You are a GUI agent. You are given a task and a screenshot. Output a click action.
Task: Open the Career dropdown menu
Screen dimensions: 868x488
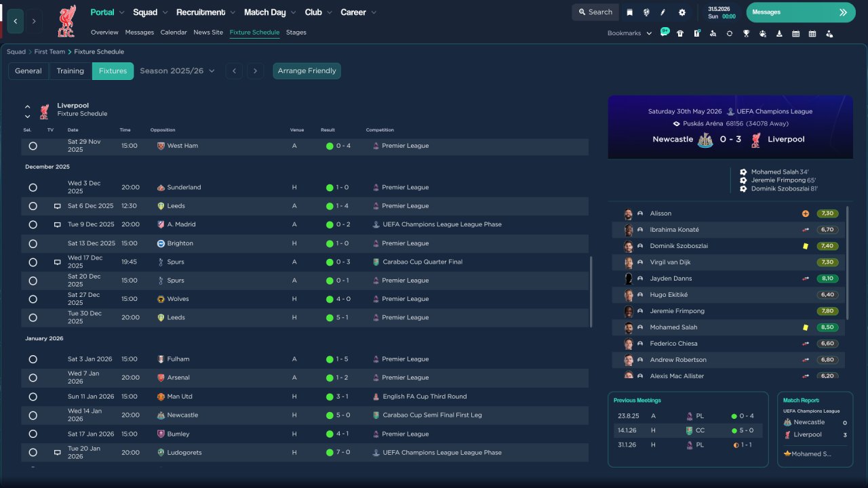357,12
